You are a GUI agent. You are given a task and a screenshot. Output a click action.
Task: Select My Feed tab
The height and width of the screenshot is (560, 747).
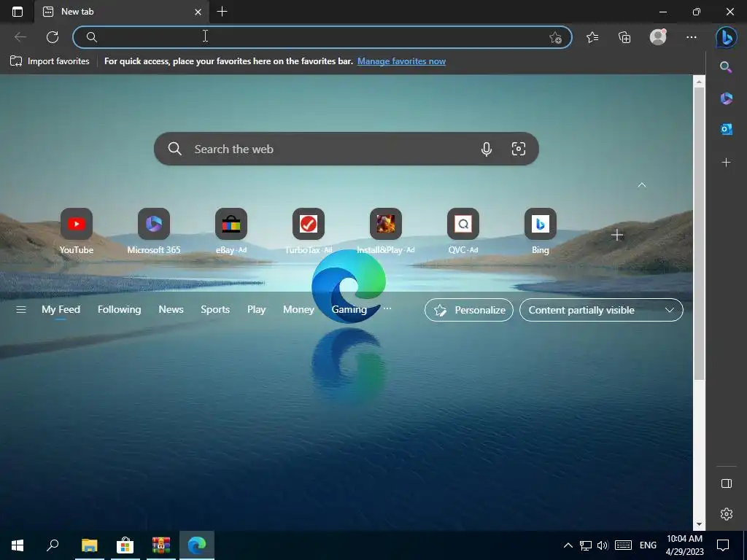[61, 309]
